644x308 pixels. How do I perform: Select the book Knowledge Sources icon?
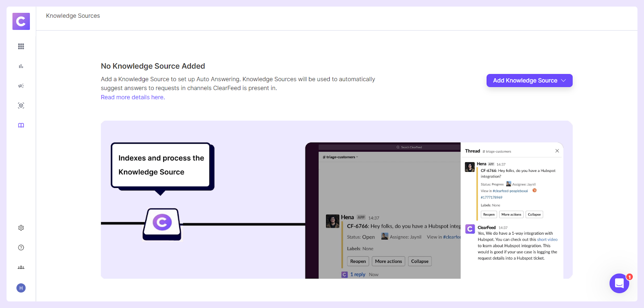click(x=21, y=125)
